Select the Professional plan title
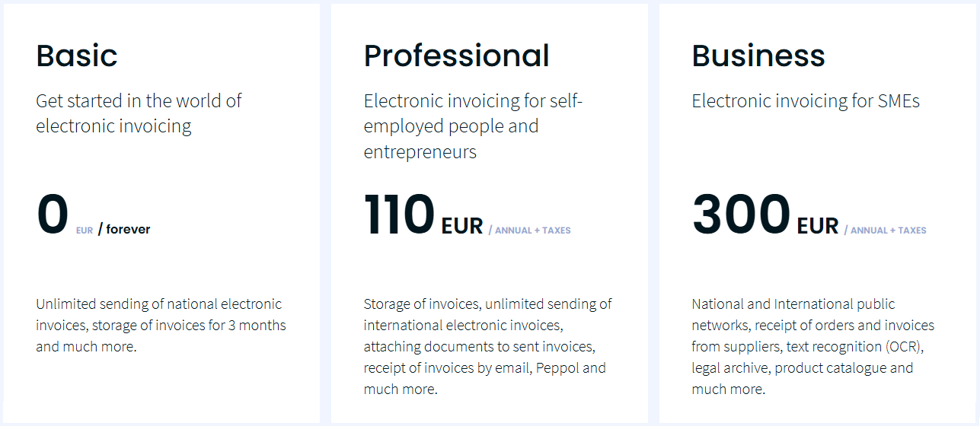This screenshot has height=426, width=980. point(456,56)
